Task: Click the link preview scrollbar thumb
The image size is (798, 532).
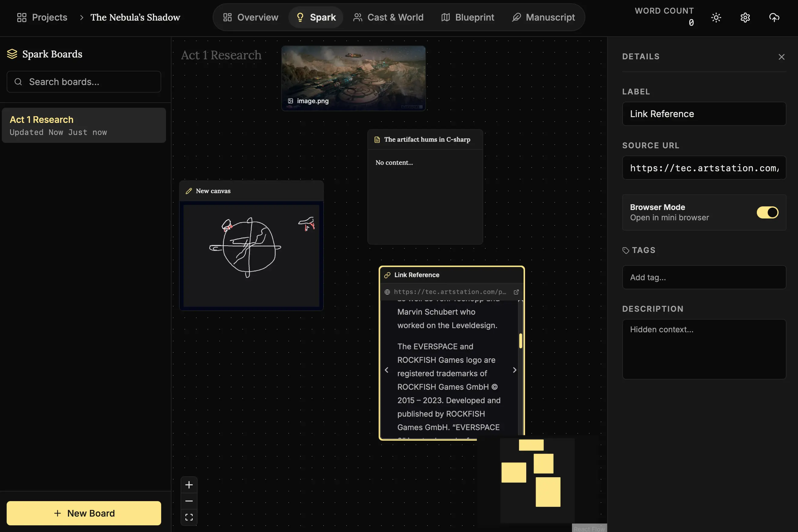Action: coord(520,341)
